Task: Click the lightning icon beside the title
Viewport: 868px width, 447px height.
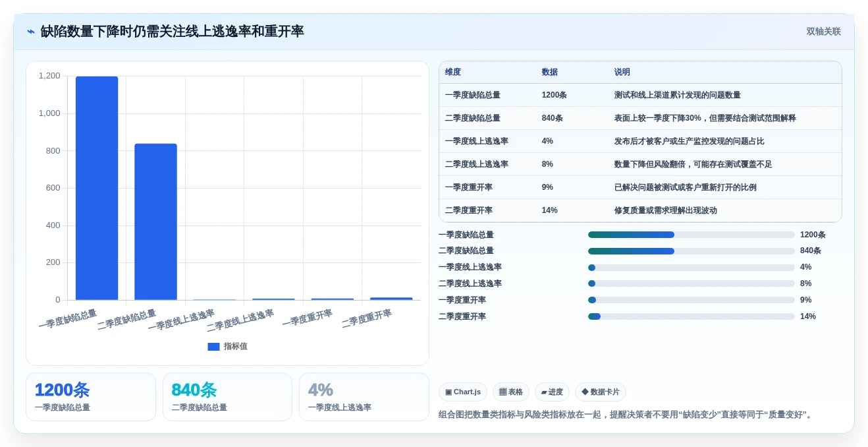Action: (x=31, y=32)
